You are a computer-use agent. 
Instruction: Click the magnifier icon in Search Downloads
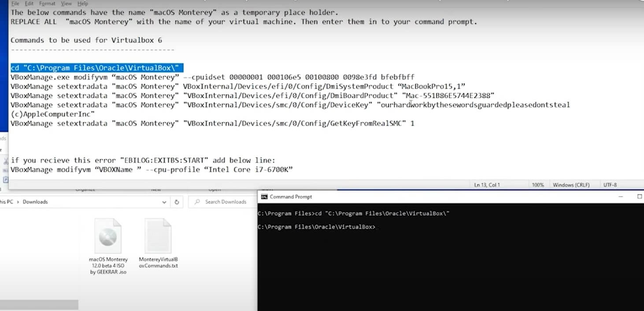point(197,202)
